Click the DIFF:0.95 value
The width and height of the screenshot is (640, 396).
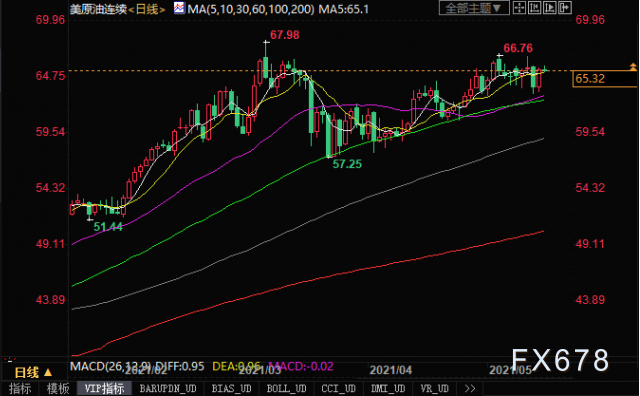pos(180,366)
